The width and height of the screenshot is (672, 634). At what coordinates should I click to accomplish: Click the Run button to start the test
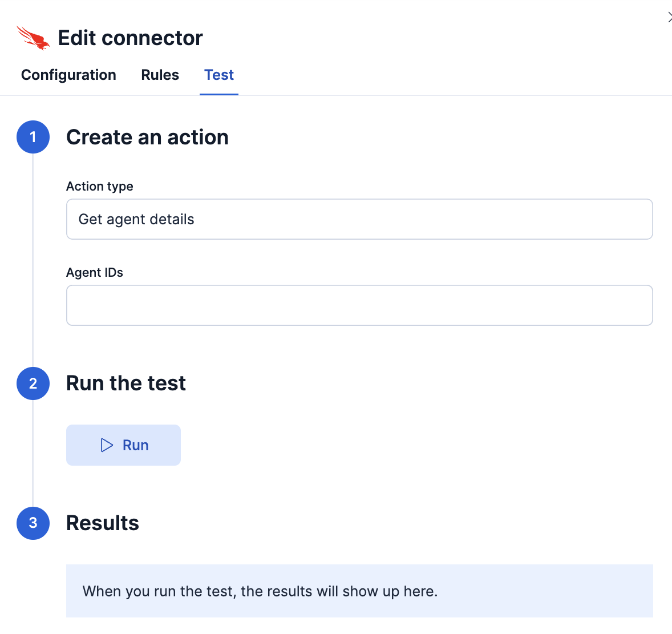point(123,445)
